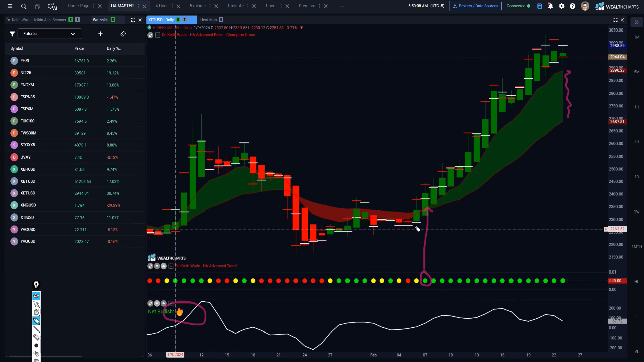Click the watchlist horizontal scrollbar

click(x=45, y=356)
